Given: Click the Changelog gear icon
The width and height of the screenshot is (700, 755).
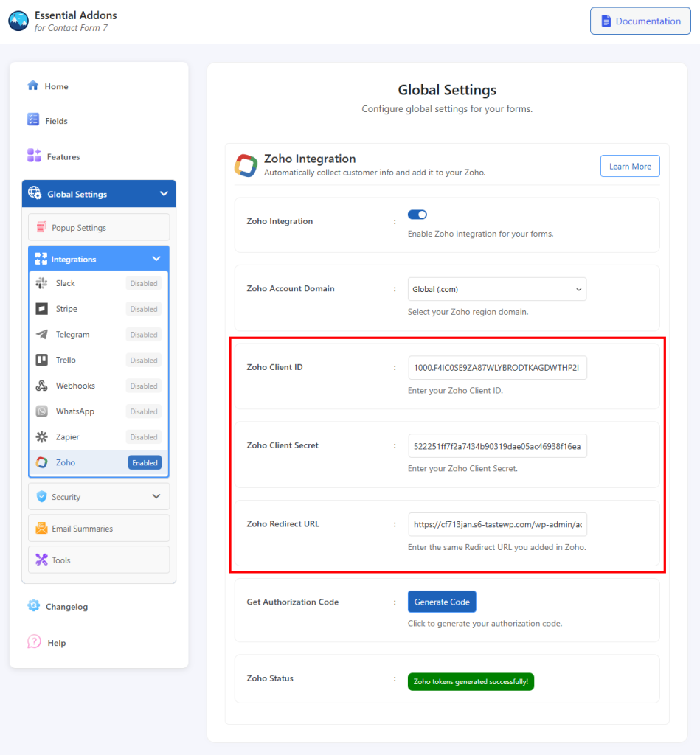Looking at the screenshot, I should point(34,606).
